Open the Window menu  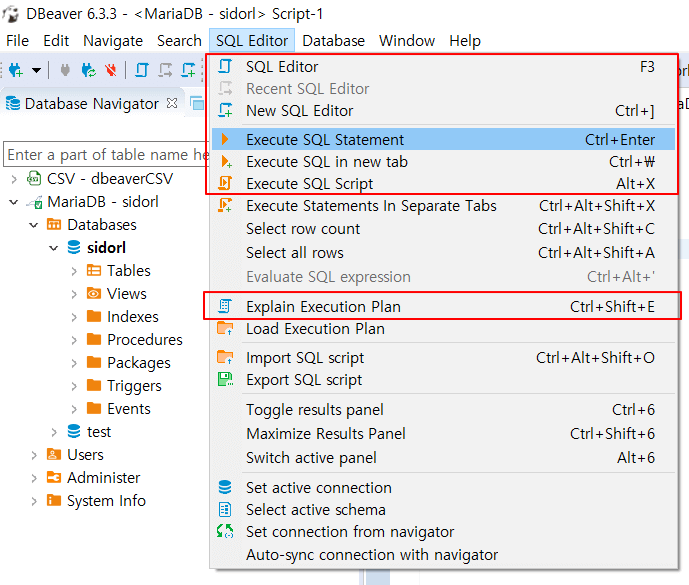click(407, 40)
